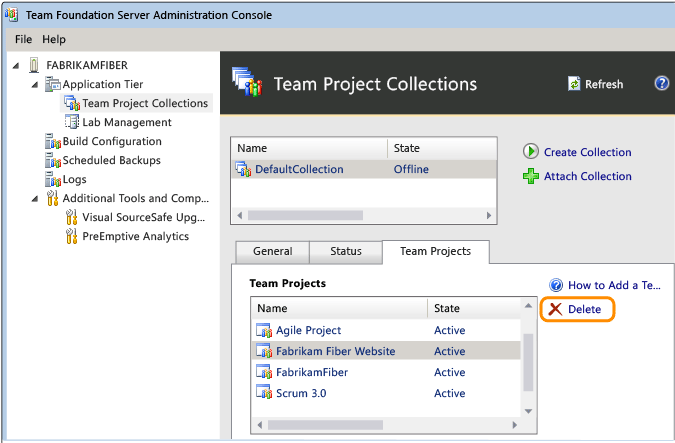Screen dimensions: 675x443
Task: Switch to the General tab
Action: point(272,251)
